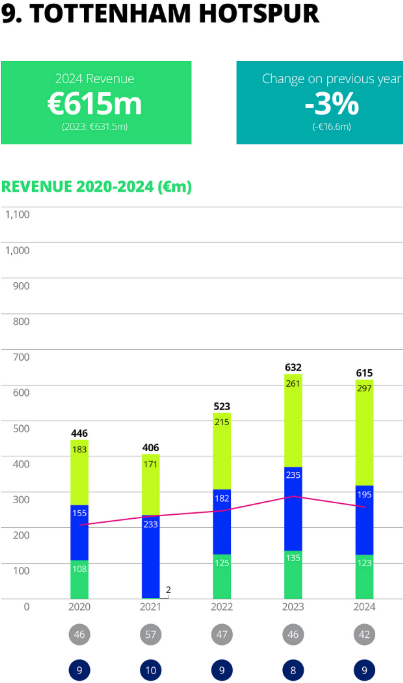Click the 300 y-axis label

pyautogui.click(x=21, y=500)
